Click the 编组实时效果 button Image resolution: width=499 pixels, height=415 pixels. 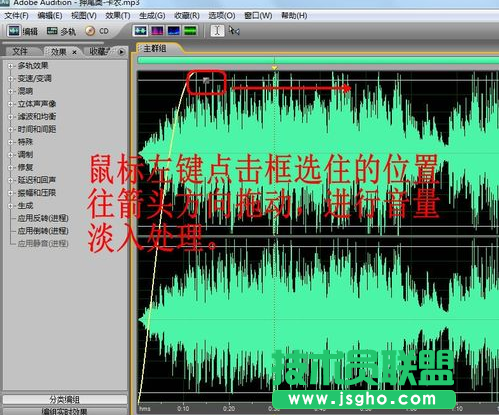[65, 411]
